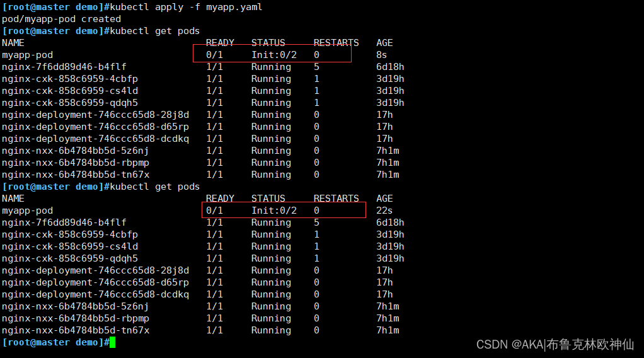Click the restarts value '5' in the first listing
Viewport: 644px width, 358px height.
(x=316, y=67)
